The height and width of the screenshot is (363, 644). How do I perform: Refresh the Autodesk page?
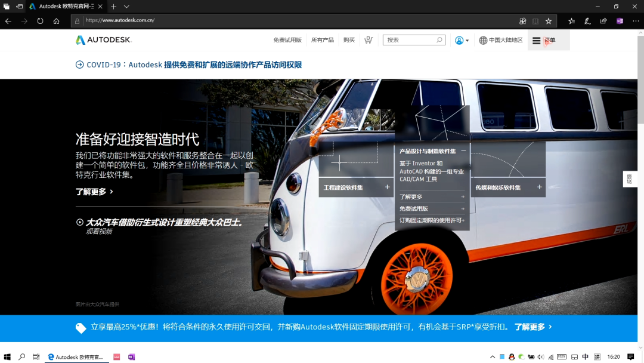40,21
